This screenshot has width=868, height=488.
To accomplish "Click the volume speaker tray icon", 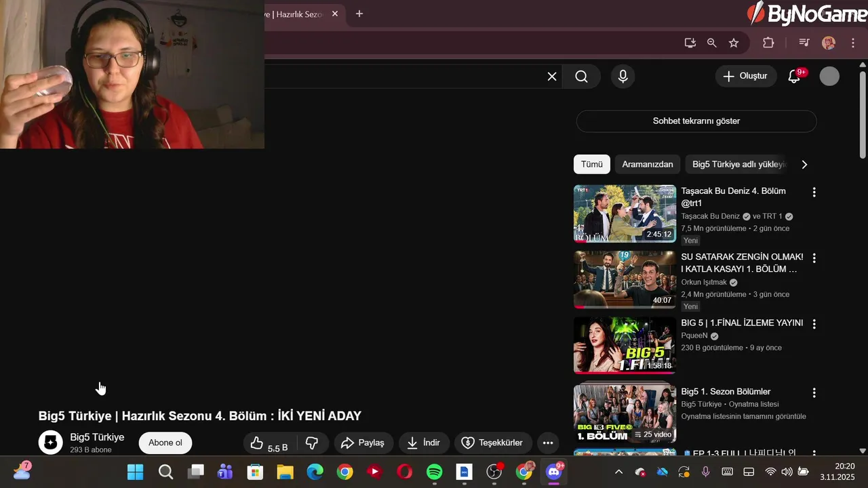I will (x=787, y=472).
